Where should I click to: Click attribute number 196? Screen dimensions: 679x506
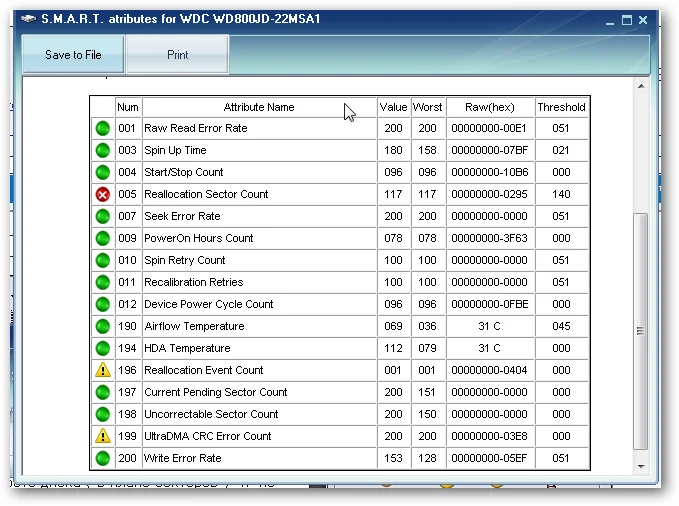pyautogui.click(x=127, y=370)
